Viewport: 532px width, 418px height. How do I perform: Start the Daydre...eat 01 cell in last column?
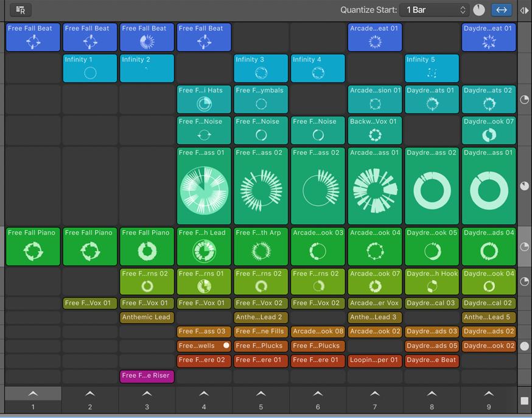click(x=489, y=37)
